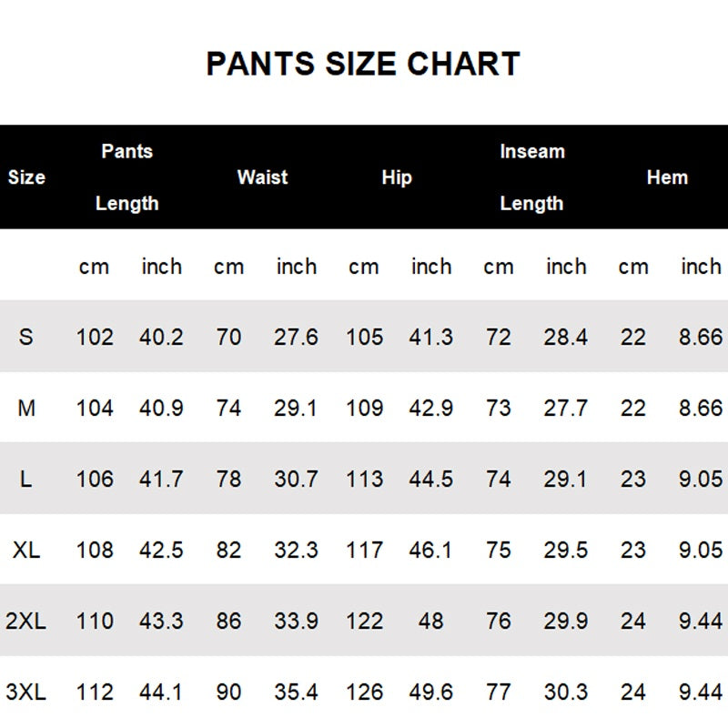
Task: Click the 44.1 inch pants length value
Action: point(161,692)
